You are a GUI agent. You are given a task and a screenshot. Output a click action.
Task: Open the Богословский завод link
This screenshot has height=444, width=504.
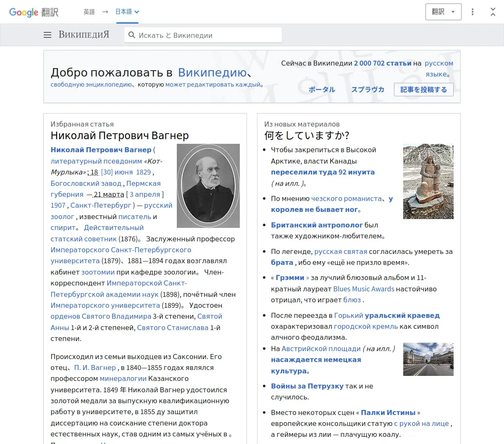(x=86, y=183)
